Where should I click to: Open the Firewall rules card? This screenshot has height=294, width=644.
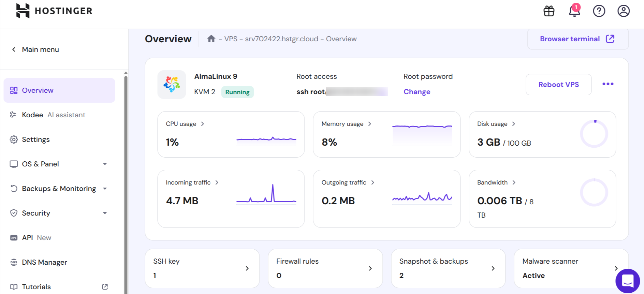pos(325,268)
